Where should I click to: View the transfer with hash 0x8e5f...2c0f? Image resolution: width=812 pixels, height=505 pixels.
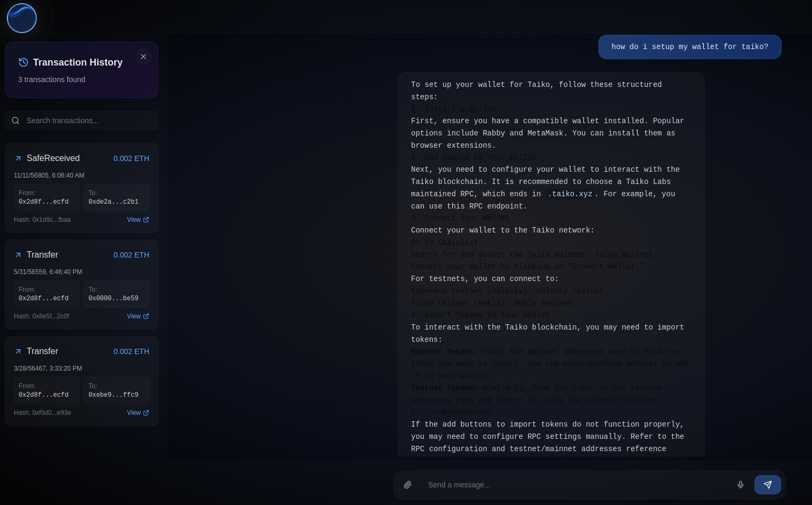138,316
